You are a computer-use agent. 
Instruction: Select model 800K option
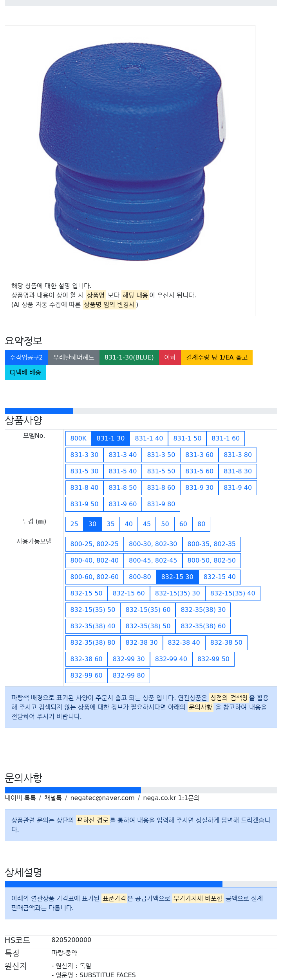(78, 439)
